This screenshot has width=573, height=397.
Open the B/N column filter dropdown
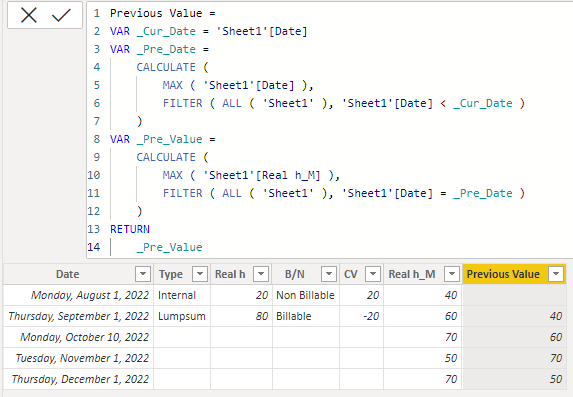coord(329,274)
